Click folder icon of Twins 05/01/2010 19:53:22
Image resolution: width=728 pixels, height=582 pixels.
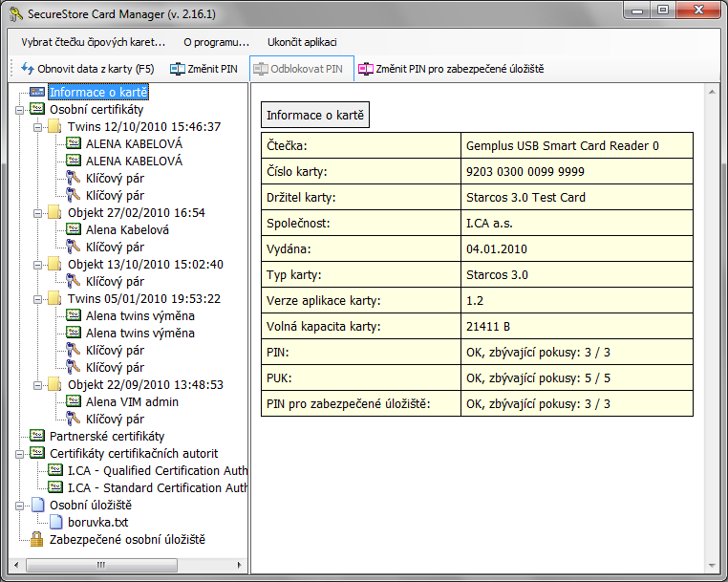(x=54, y=298)
